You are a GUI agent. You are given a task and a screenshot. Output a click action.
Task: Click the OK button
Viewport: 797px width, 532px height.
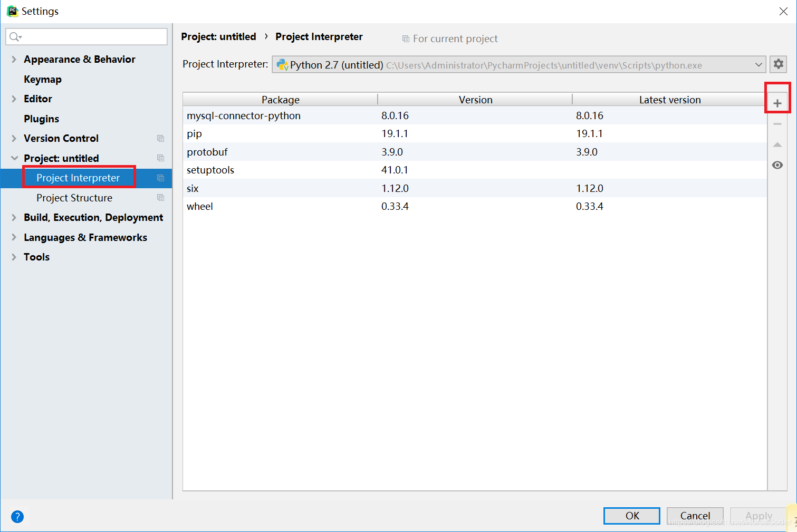(x=632, y=516)
